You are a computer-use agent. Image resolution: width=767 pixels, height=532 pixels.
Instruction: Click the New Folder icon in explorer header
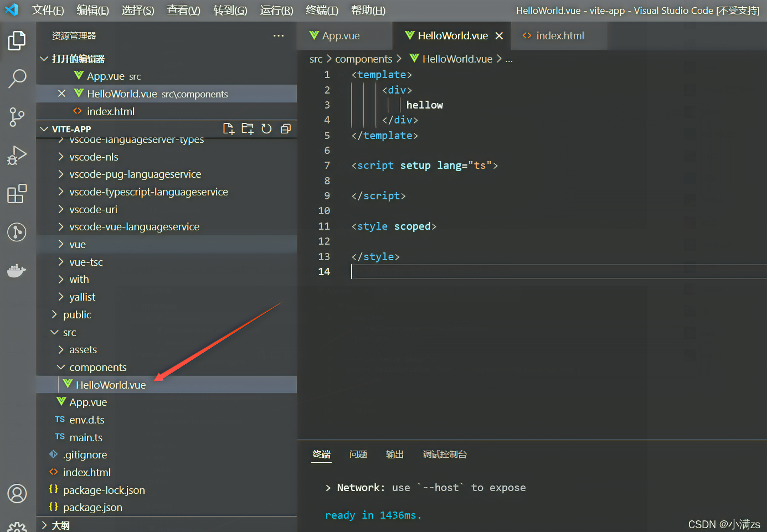coord(248,129)
